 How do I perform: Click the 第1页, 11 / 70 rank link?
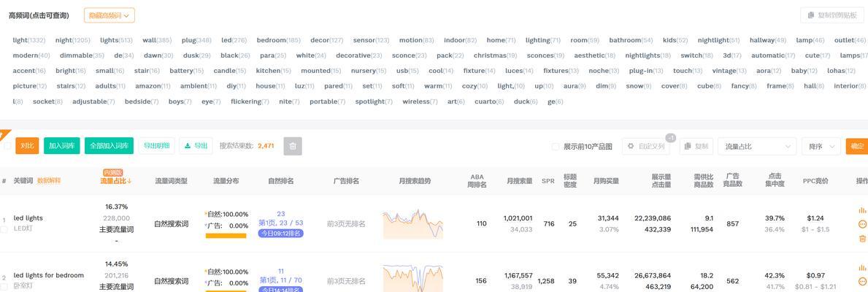[x=280, y=280]
